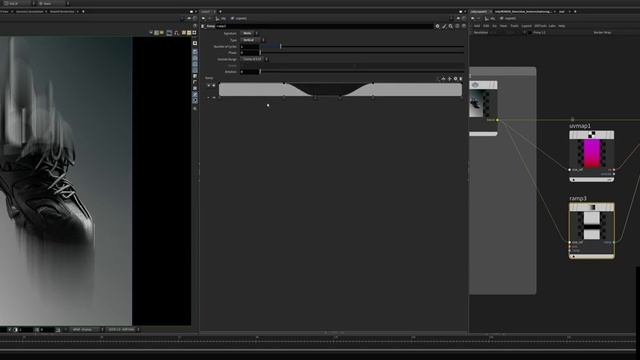The width and height of the screenshot is (640, 360).
Task: Click the Phase value field
Action: [249, 53]
